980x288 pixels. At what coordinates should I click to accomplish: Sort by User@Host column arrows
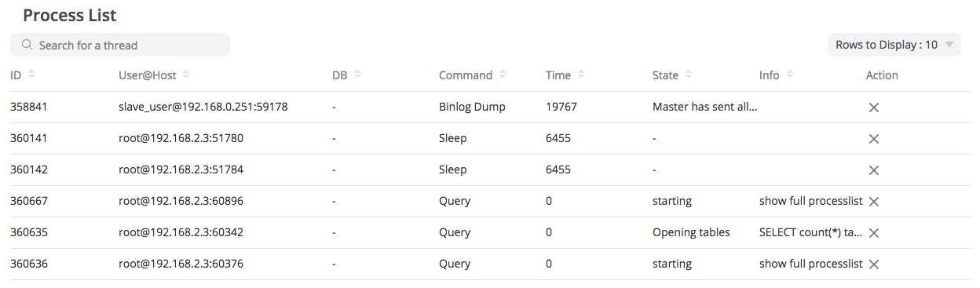pyautogui.click(x=186, y=75)
